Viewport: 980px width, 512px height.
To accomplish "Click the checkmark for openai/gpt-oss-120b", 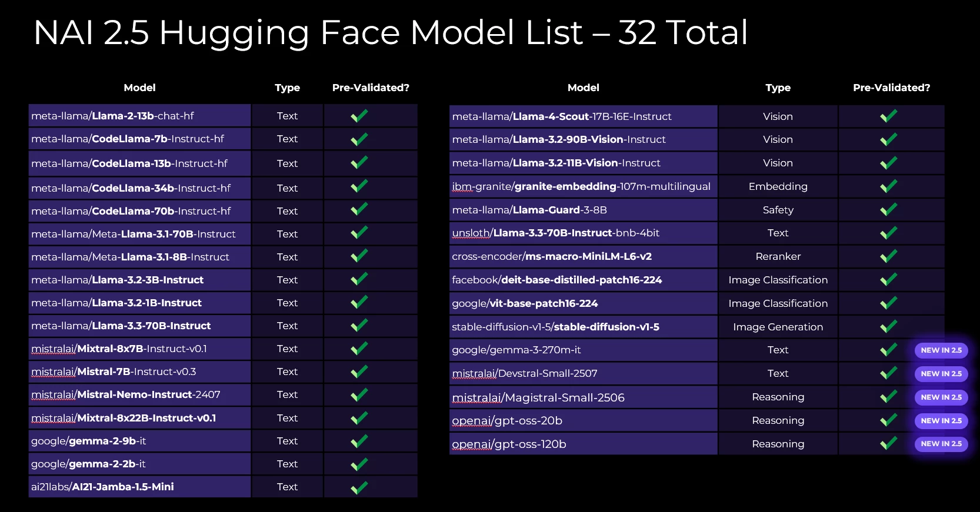I will click(889, 443).
